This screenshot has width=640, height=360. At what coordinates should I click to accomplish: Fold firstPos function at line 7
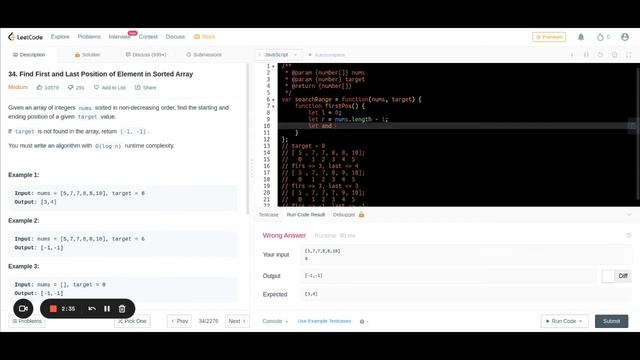273,106
